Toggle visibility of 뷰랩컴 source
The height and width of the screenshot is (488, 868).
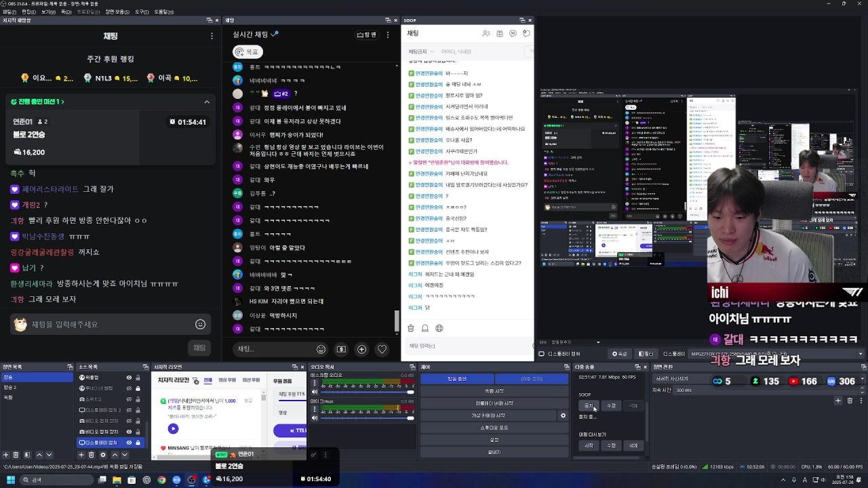coord(129,378)
